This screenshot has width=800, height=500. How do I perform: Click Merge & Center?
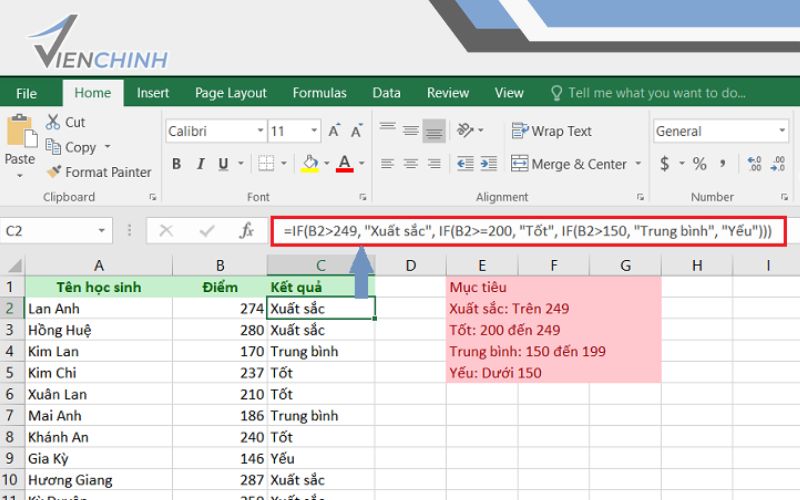coord(569,164)
